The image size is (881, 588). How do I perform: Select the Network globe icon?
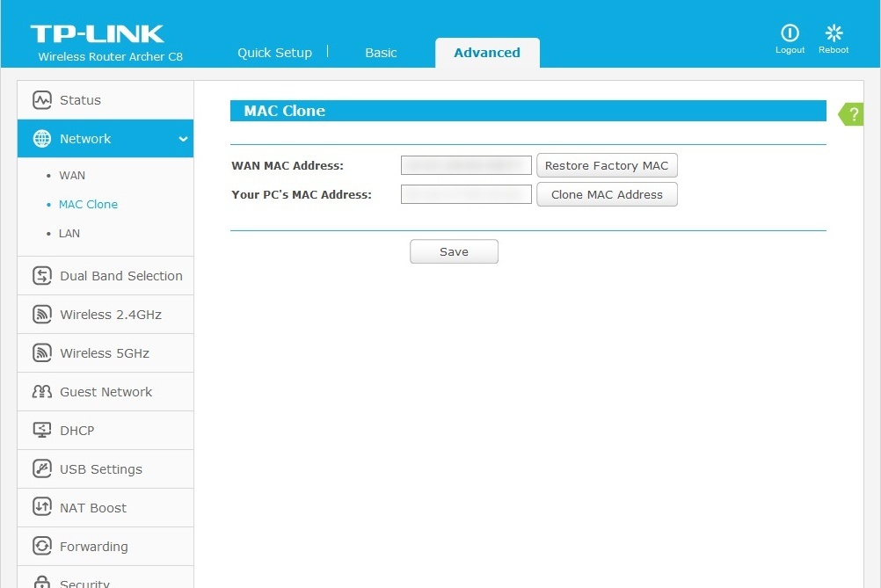(41, 139)
